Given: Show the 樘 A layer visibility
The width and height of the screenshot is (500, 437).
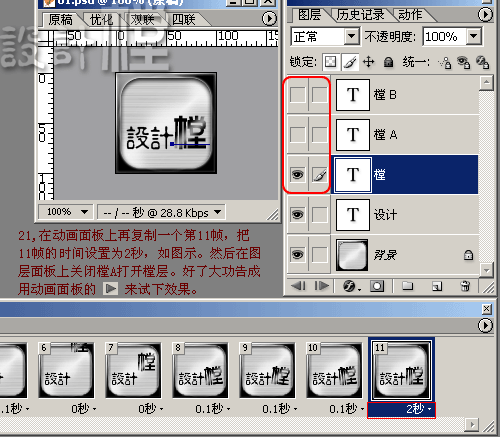Looking at the screenshot, I should coord(298,135).
